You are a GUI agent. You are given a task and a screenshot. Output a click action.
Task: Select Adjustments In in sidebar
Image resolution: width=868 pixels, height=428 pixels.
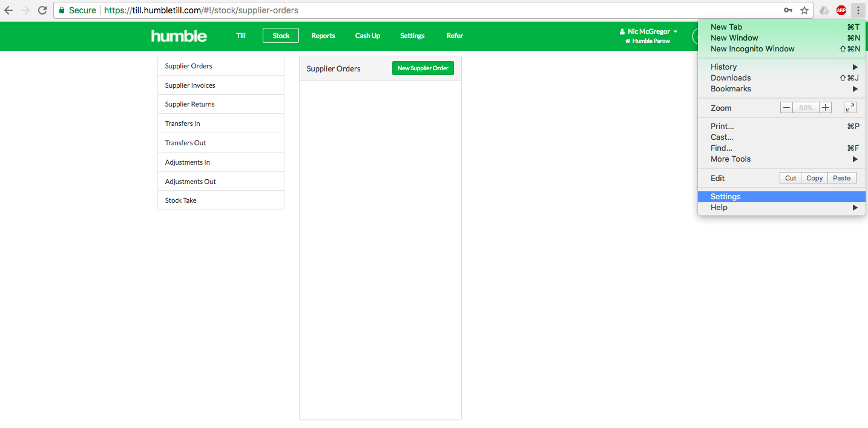pyautogui.click(x=221, y=162)
